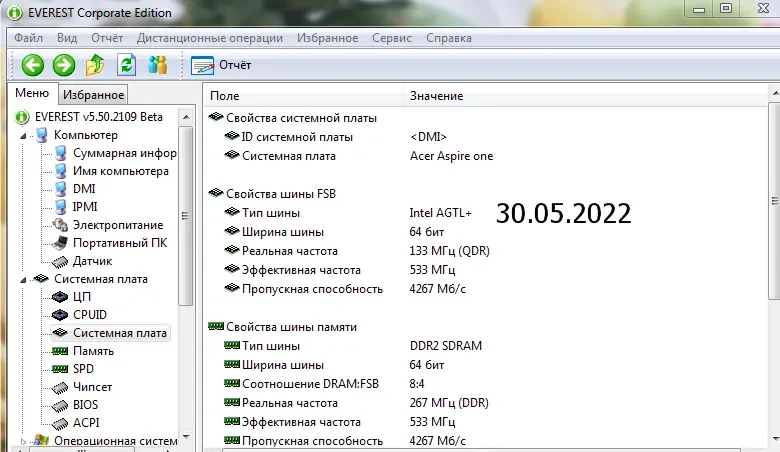Open the SPD tree item
This screenshot has height=452, width=780.
point(83,368)
